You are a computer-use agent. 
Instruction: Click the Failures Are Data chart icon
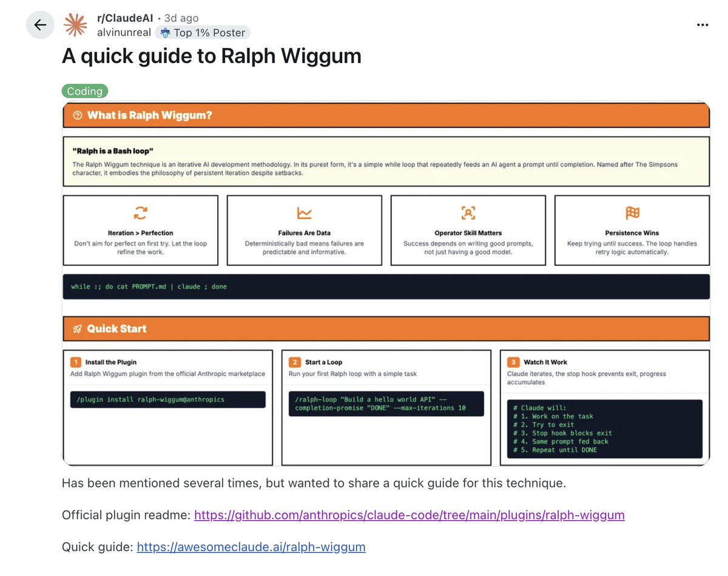305,213
